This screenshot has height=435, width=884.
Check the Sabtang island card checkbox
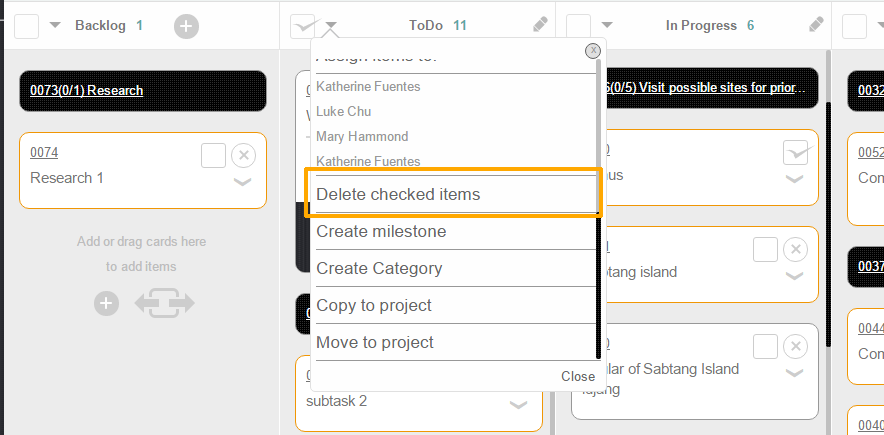pyautogui.click(x=766, y=250)
